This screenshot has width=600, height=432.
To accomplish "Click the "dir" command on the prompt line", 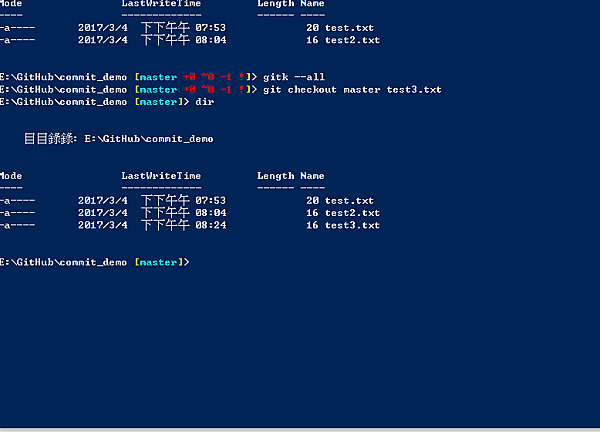I will click(x=205, y=102).
